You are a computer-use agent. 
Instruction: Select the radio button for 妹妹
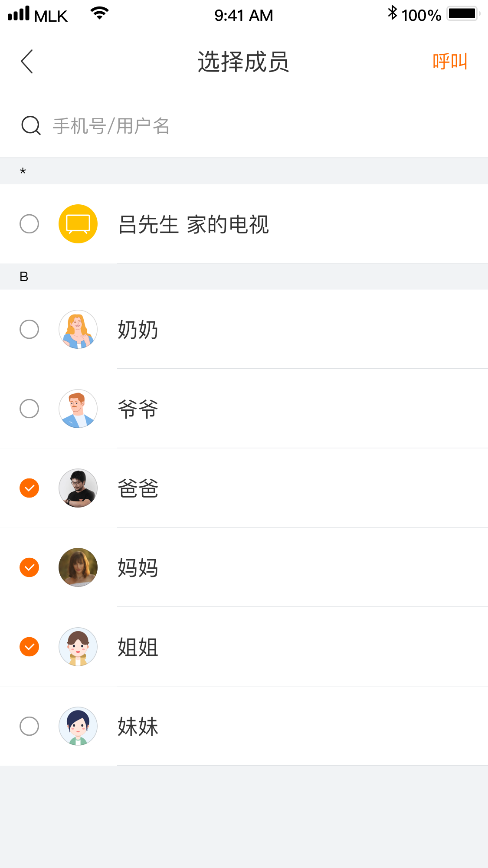click(29, 726)
